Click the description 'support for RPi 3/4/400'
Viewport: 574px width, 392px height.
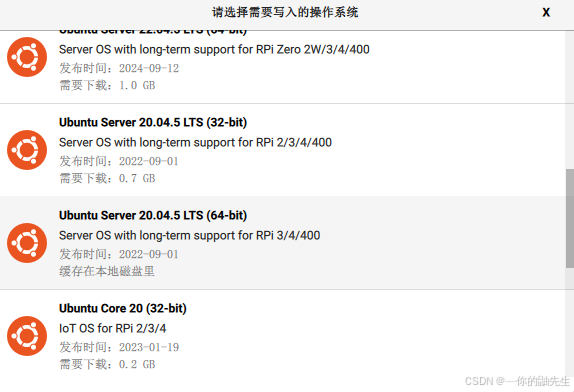190,235
